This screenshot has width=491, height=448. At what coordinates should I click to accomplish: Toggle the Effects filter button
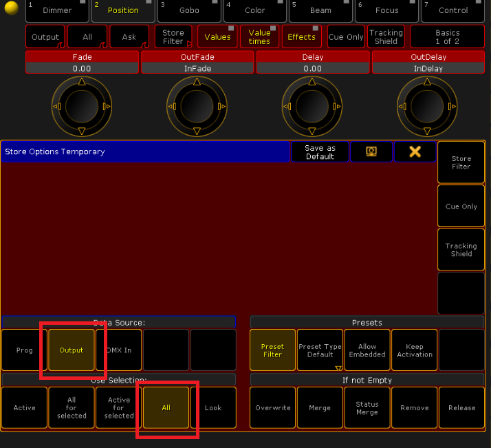tap(301, 37)
